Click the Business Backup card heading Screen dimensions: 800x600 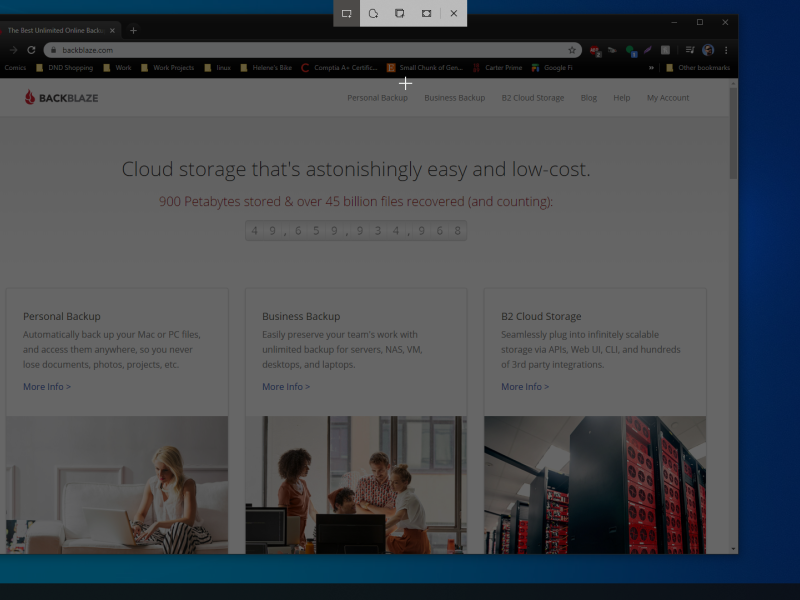(x=301, y=316)
